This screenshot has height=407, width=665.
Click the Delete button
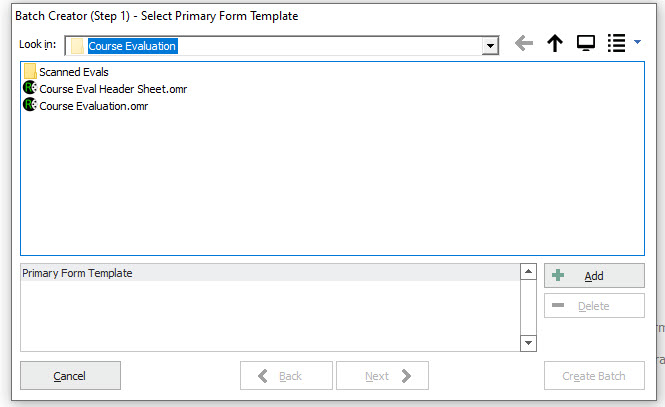[x=594, y=306]
